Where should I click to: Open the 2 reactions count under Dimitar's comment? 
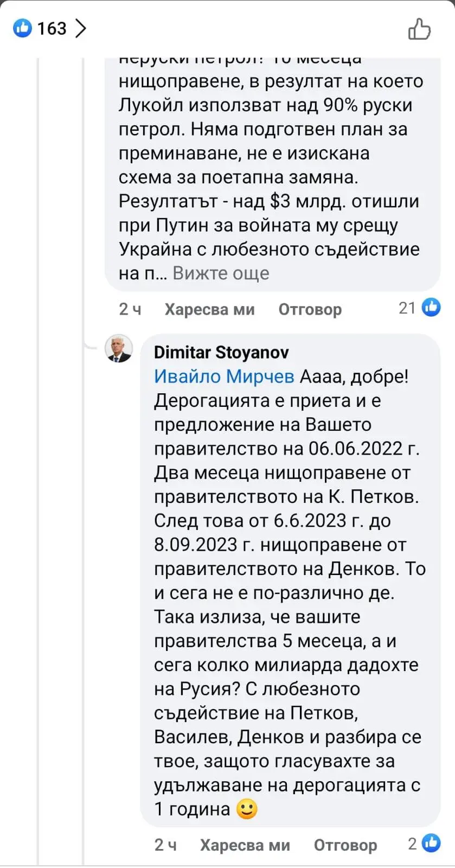click(413, 844)
